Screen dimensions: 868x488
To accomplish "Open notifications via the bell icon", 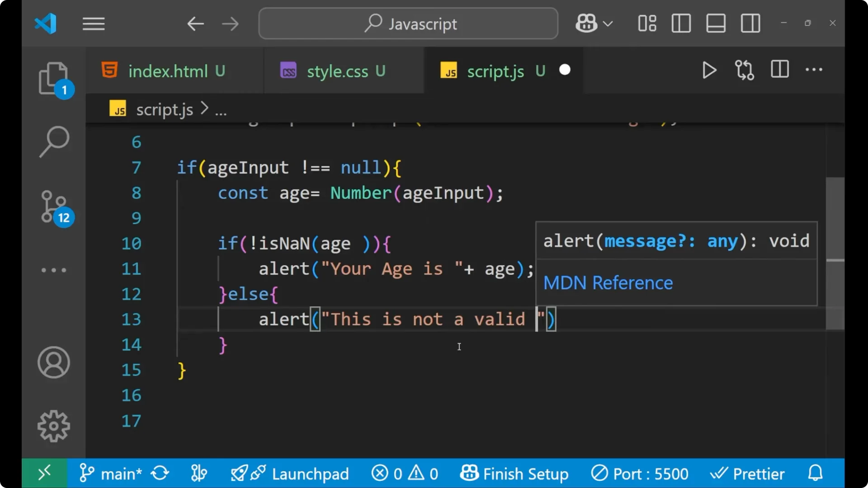I will click(x=815, y=473).
